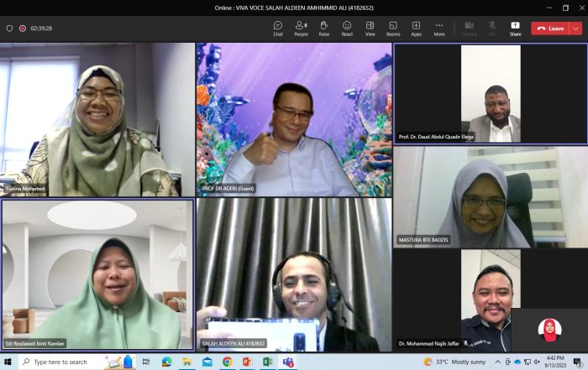588x370 pixels.
Task: Open the More actions menu
Action: click(x=439, y=28)
